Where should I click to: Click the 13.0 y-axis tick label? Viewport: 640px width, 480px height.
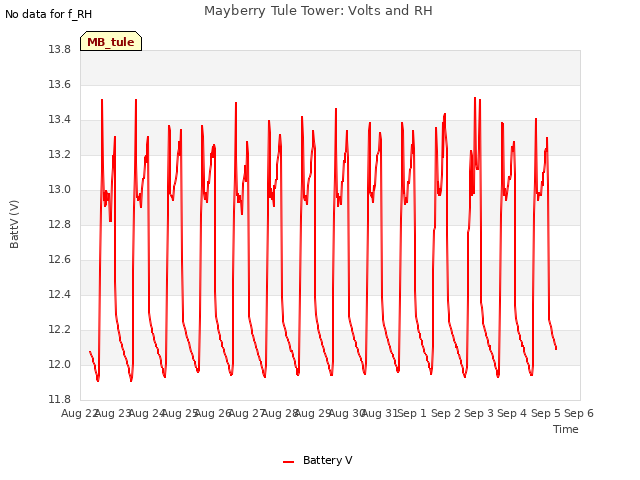pyautogui.click(x=60, y=189)
